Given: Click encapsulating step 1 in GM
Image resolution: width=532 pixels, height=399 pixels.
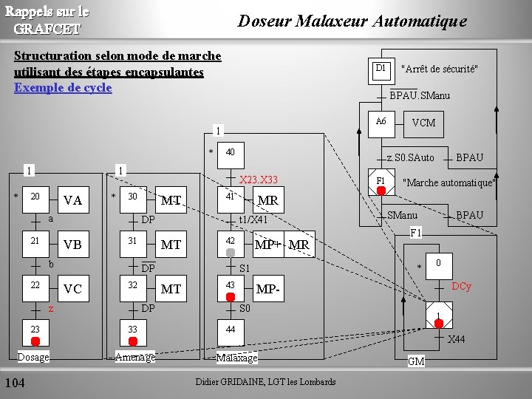Looking at the screenshot, I should click(439, 315).
